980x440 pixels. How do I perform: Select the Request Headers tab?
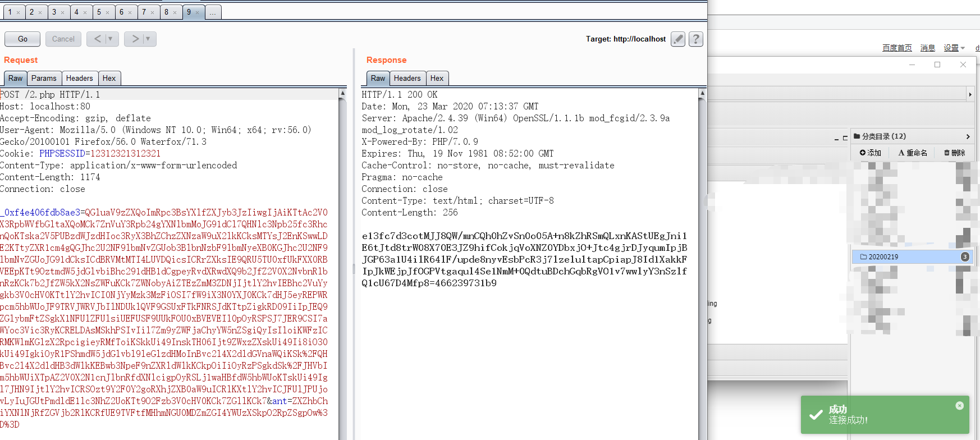(x=79, y=78)
